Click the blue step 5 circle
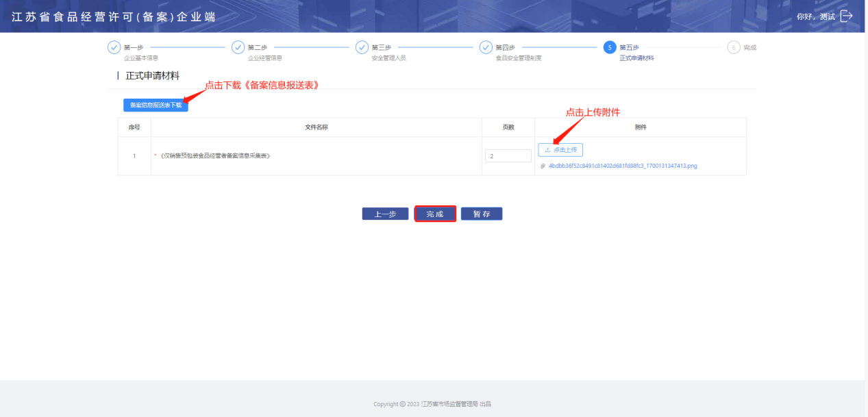This screenshot has width=868, height=417. click(610, 47)
